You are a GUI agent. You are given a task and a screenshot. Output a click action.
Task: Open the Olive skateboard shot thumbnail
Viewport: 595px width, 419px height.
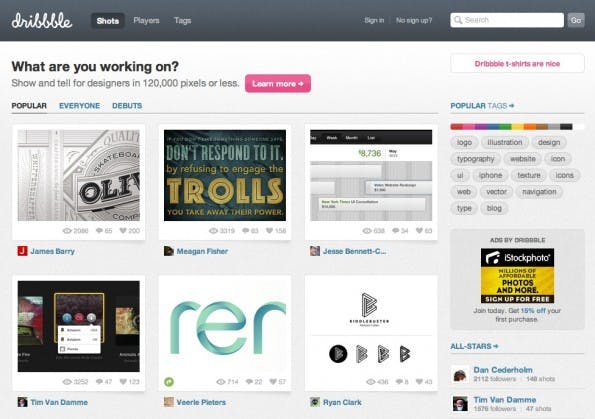click(x=79, y=175)
